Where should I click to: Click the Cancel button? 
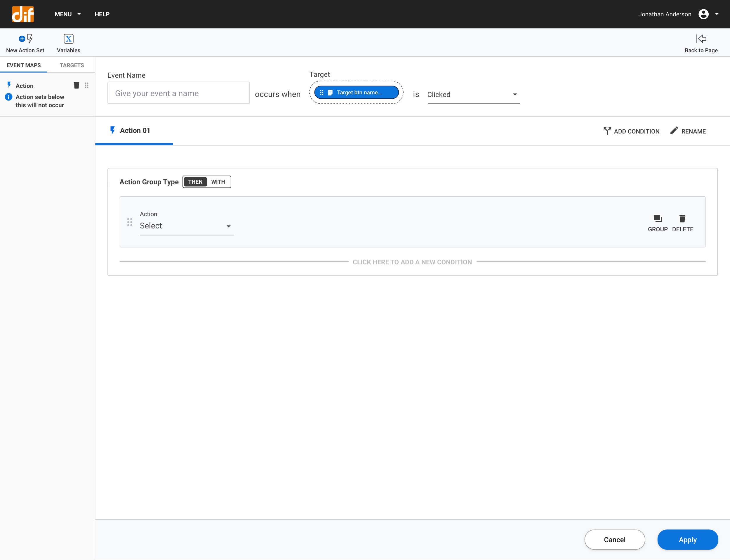pos(615,539)
